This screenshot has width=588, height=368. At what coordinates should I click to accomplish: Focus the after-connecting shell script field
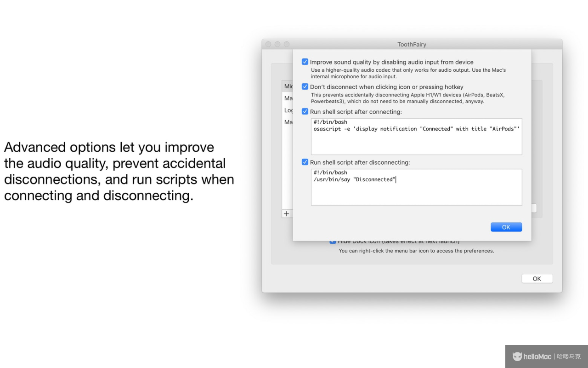(x=417, y=136)
